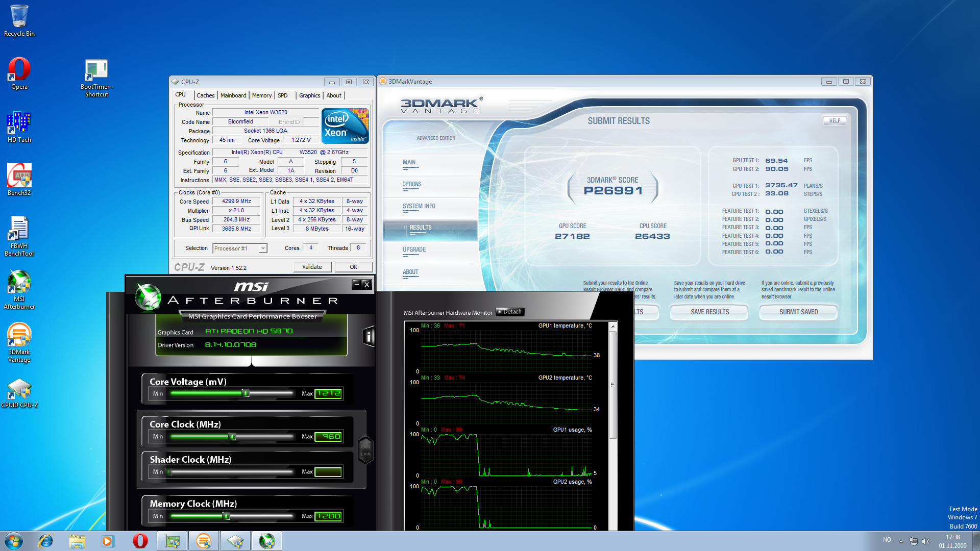Open the Processor #1 selection dropdown
Image resolution: width=980 pixels, height=551 pixels.
(240, 248)
